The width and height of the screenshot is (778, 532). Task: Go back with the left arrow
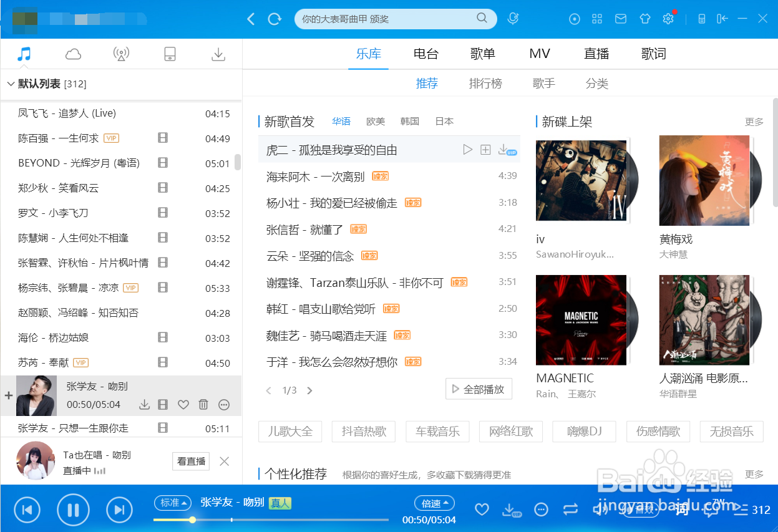[251, 19]
